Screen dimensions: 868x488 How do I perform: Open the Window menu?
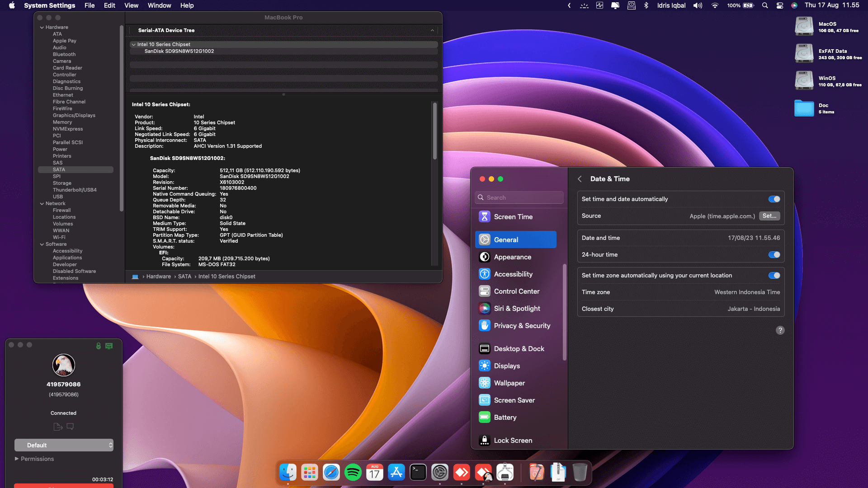pyautogui.click(x=159, y=5)
